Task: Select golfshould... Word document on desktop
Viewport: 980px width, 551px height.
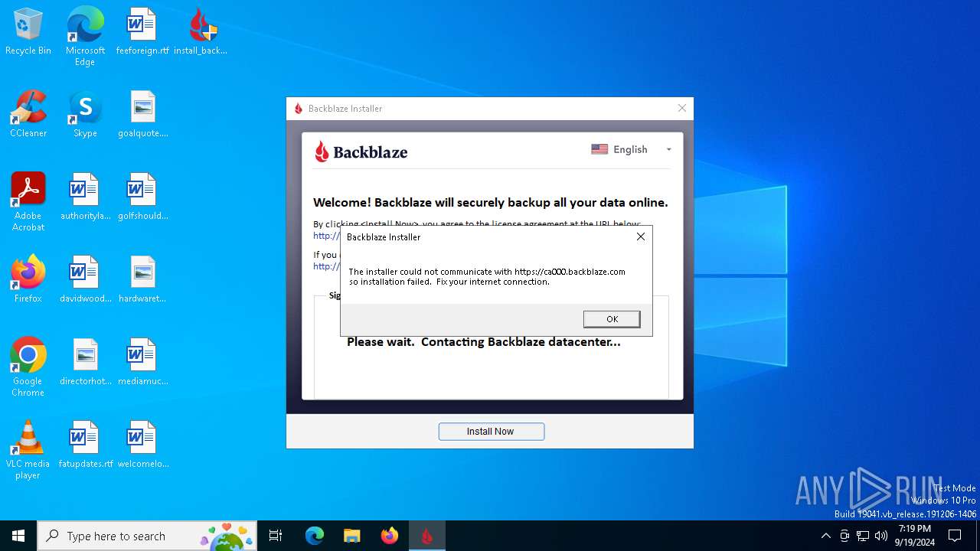Action: click(142, 197)
